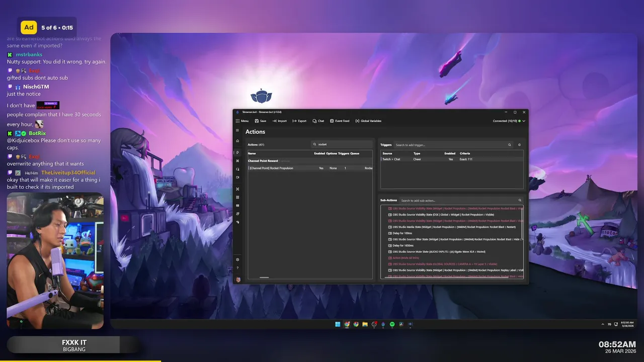Select the Twitch > Chat Cheer trigger row

click(x=452, y=159)
